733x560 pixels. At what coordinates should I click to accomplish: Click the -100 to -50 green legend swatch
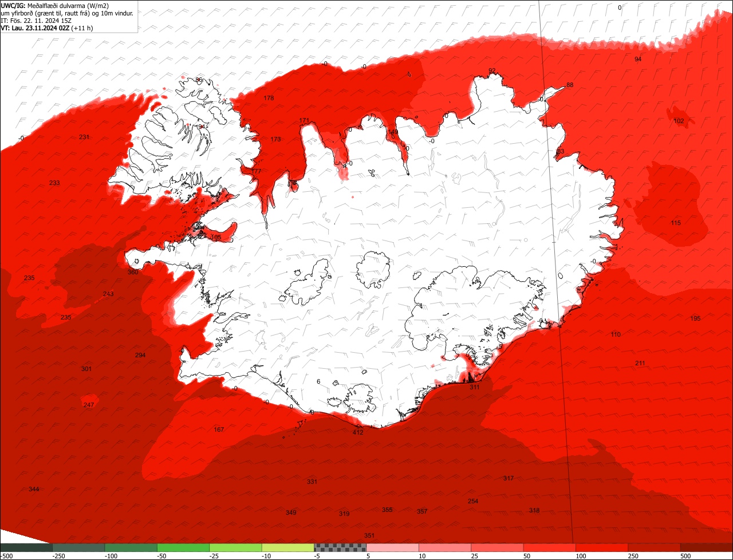(x=131, y=547)
